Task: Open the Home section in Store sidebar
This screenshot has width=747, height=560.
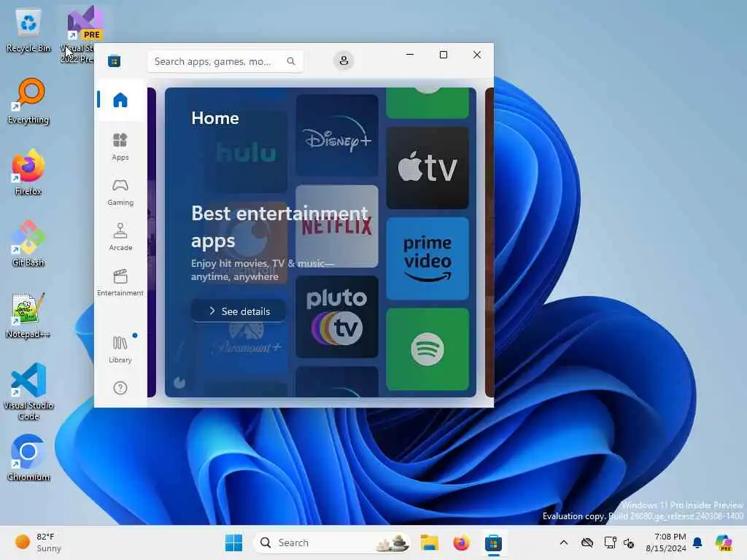Action: click(x=120, y=100)
